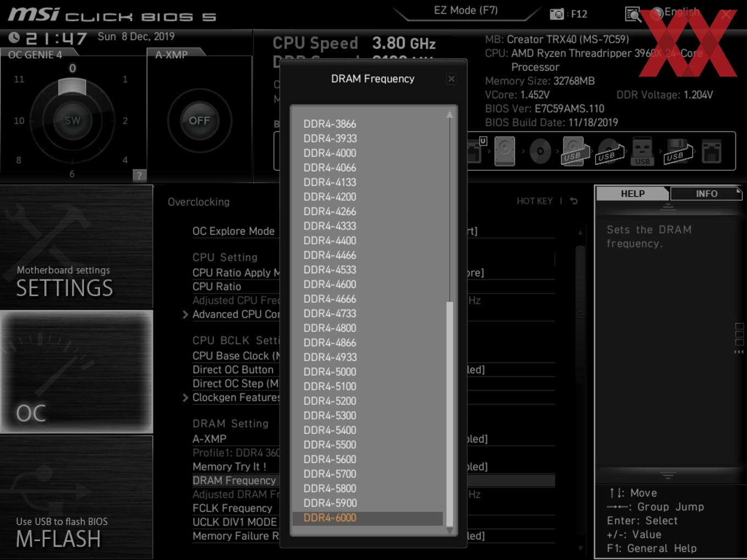Close the DRAM Frequency popup

pyautogui.click(x=451, y=79)
